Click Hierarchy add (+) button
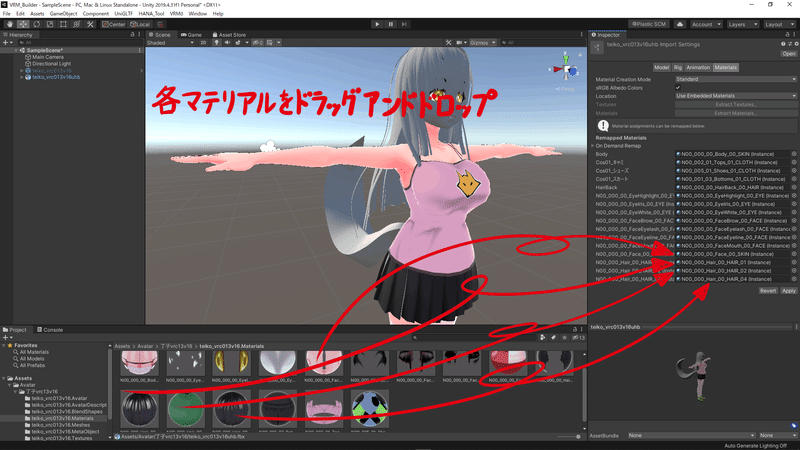The height and width of the screenshot is (450, 800). (6, 43)
